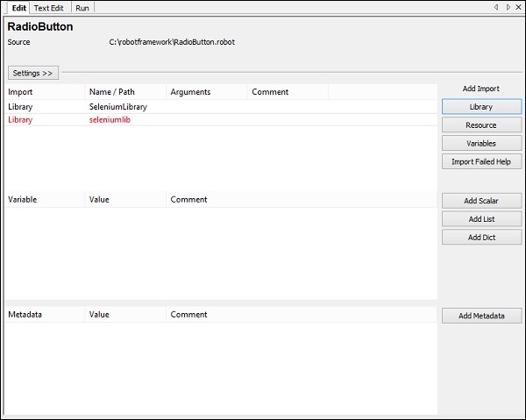Click the left tab-scroll arrow icon
This screenshot has width=526, height=420.
496,7
